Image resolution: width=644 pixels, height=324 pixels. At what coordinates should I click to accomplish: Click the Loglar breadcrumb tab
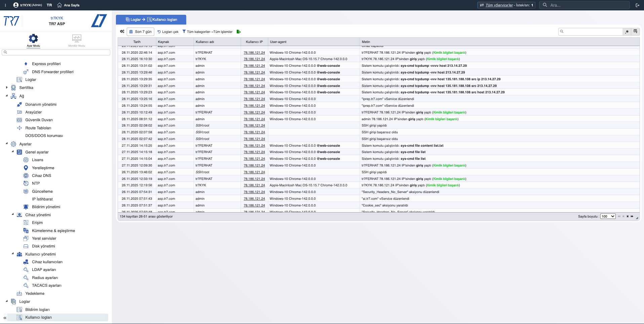(x=133, y=19)
